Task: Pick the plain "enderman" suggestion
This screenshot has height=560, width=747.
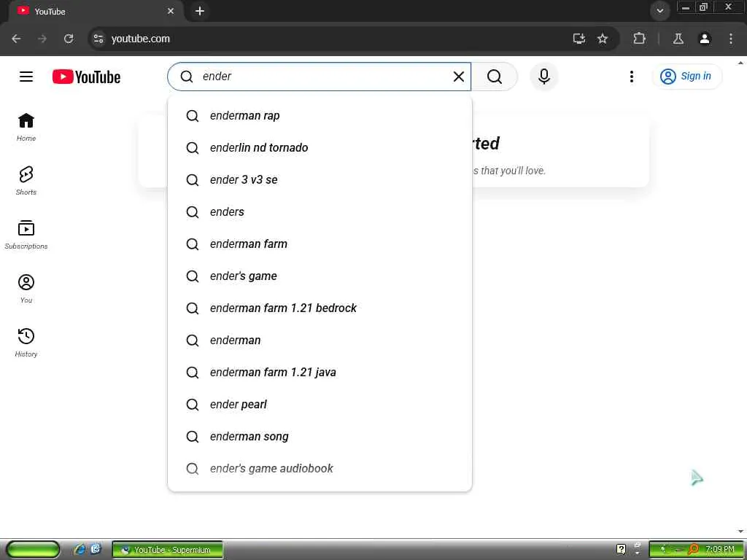Action: pyautogui.click(x=320, y=341)
